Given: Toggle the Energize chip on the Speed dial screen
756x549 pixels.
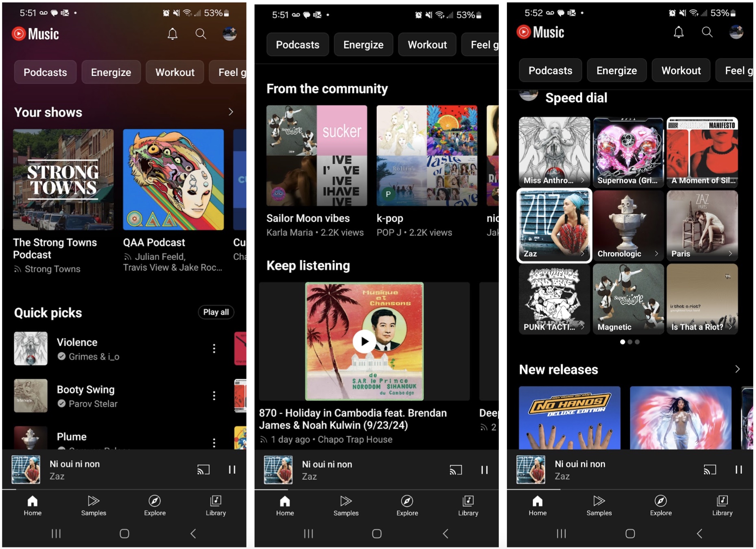Looking at the screenshot, I should (616, 71).
